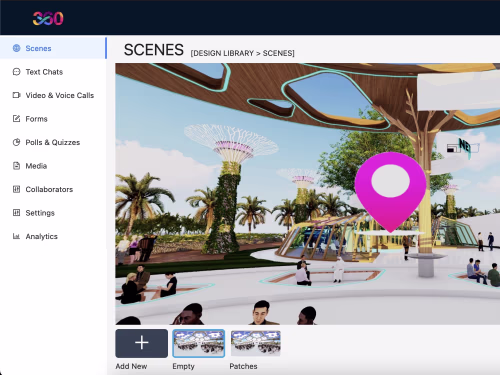Select the Collaborators menu entry

53,189
